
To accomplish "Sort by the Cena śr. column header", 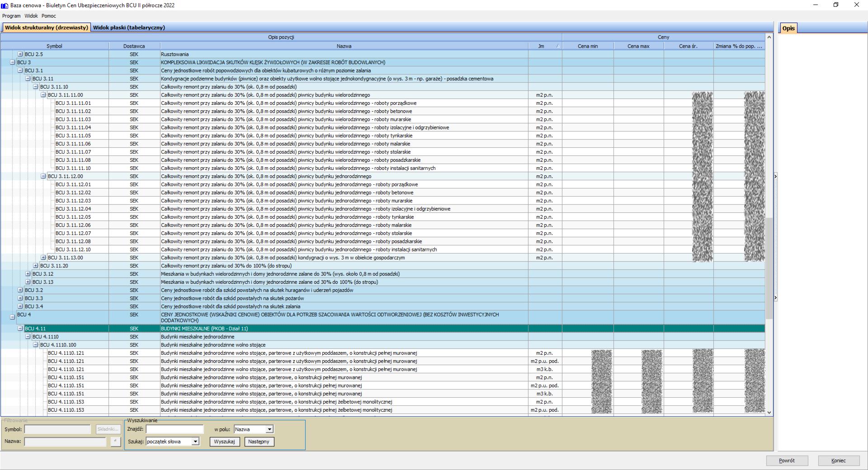I will (689, 46).
